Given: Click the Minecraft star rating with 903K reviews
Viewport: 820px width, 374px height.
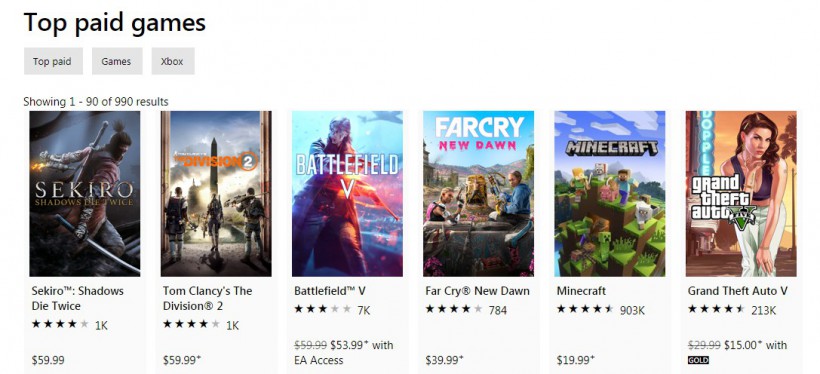Looking at the screenshot, I should coord(600,310).
